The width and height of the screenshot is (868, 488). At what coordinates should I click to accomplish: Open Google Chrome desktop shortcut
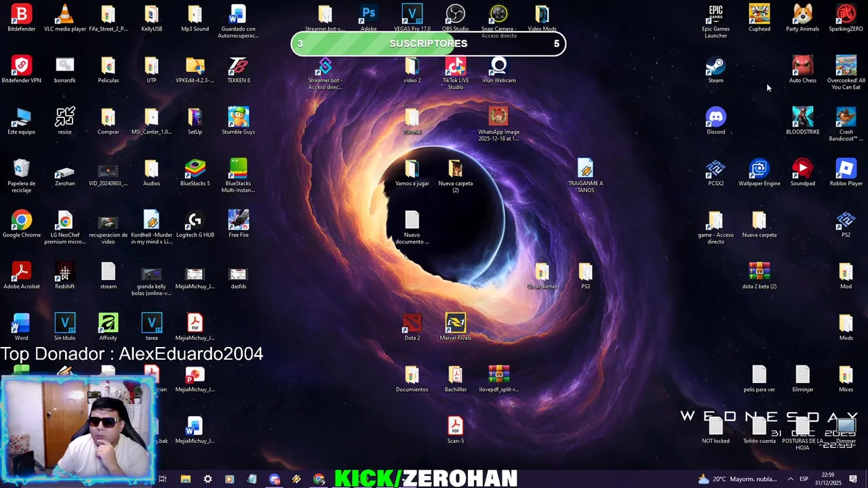pos(22,224)
